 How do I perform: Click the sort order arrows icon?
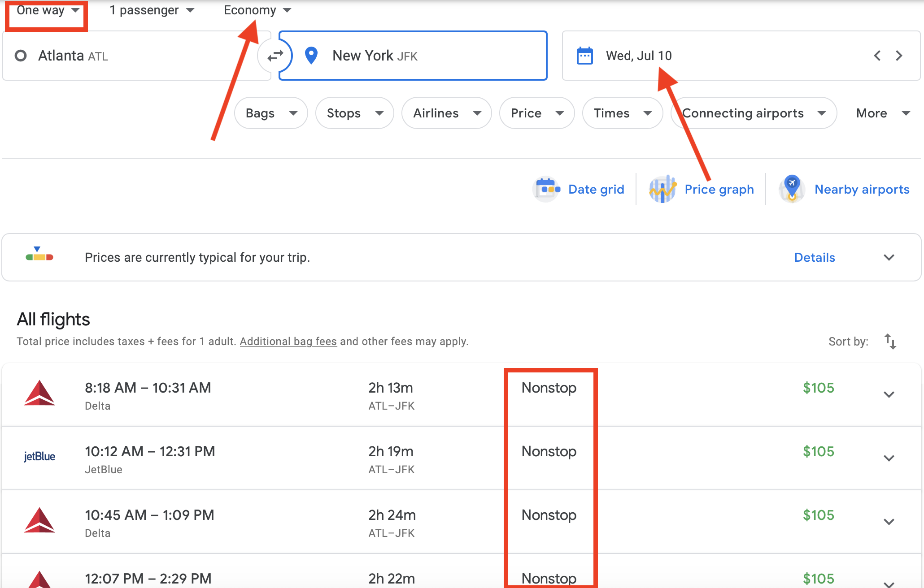(890, 342)
